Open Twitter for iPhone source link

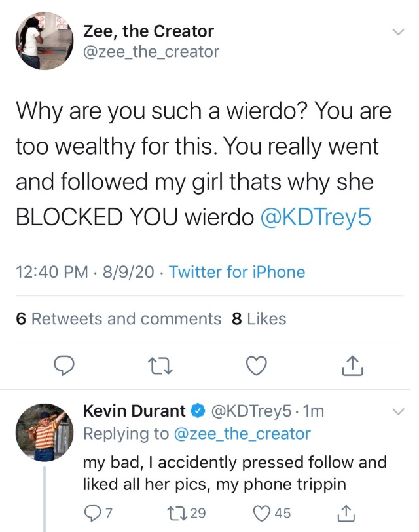237,272
